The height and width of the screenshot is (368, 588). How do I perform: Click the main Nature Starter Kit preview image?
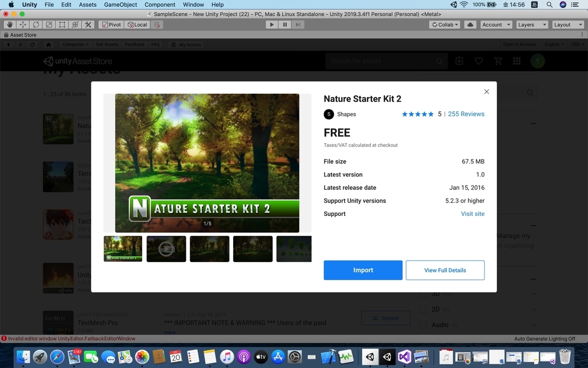tap(207, 163)
